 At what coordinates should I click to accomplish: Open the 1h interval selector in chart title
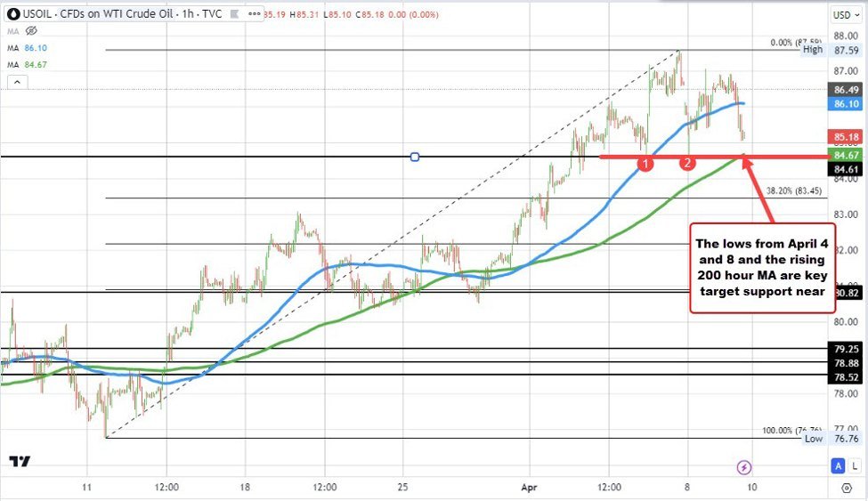tap(189, 15)
